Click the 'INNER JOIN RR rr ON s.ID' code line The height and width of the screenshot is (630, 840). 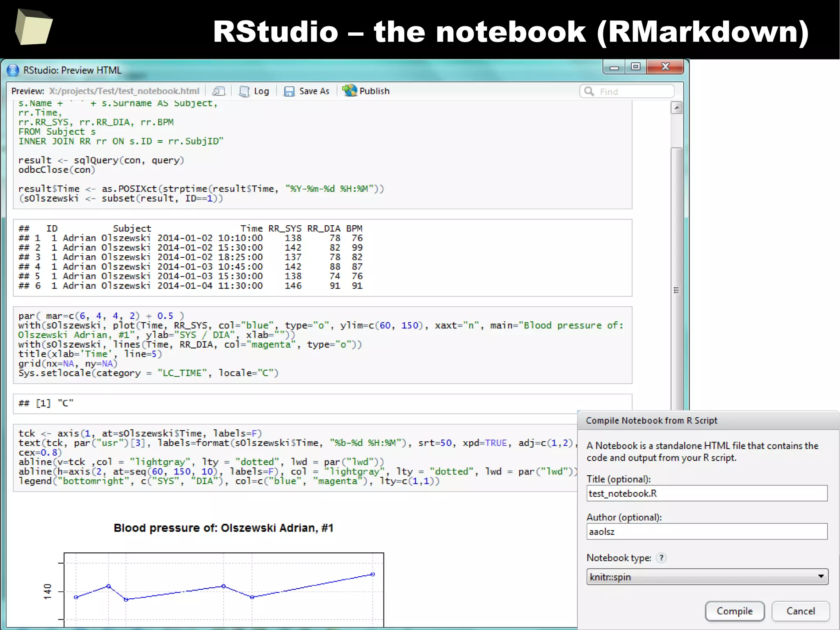click(121, 141)
